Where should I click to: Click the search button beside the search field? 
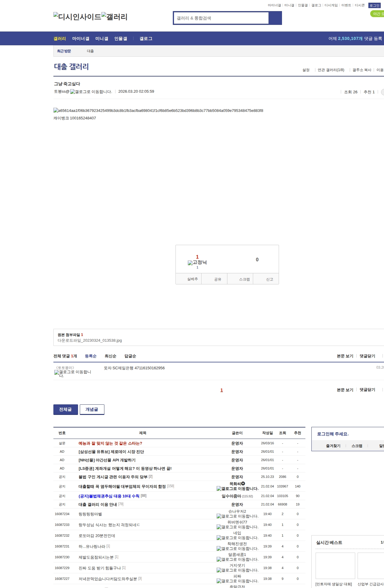point(275,18)
